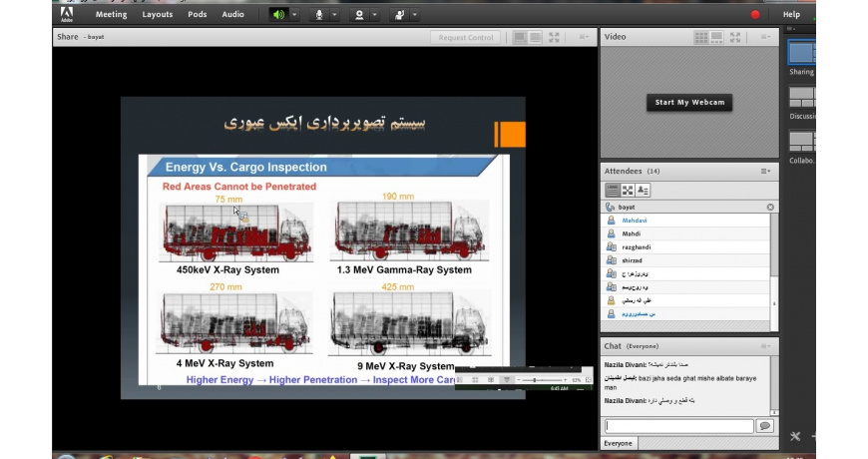
Task: Toggle the microphone button
Action: [319, 15]
